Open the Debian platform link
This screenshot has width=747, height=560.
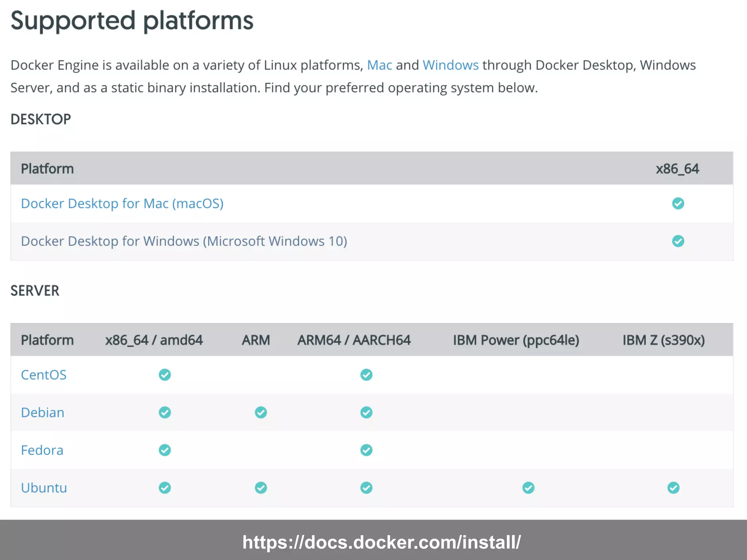43,412
